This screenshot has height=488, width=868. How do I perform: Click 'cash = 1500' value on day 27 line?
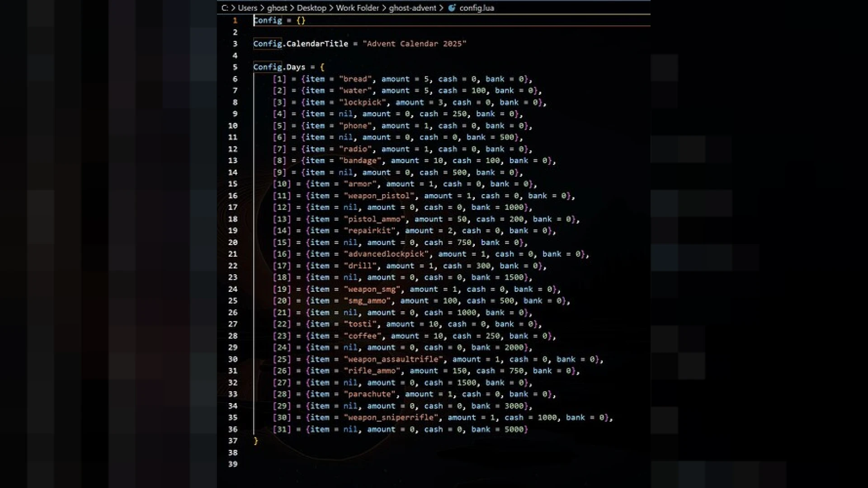pyautogui.click(x=450, y=382)
